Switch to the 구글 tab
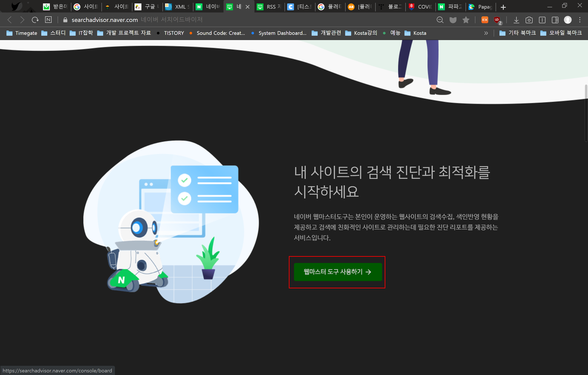The height and width of the screenshot is (375, 588). point(147,7)
